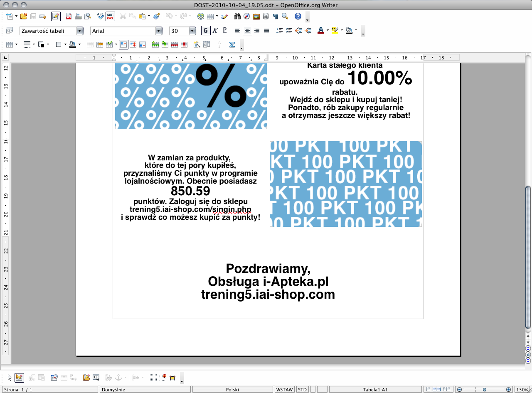This screenshot has height=393, width=532.
Task: Toggle bold formatting (G button)
Action: click(205, 30)
